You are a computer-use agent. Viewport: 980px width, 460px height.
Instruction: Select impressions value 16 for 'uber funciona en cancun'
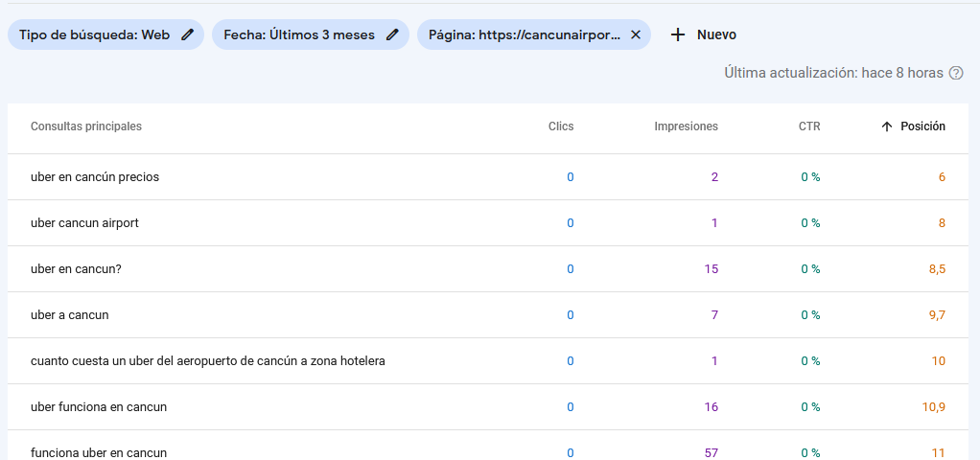[x=712, y=407]
